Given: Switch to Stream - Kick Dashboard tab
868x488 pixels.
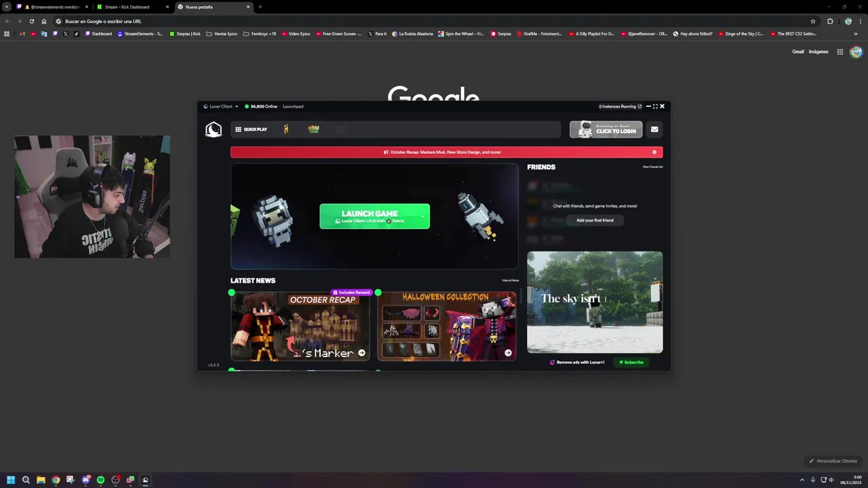Looking at the screenshot, I should pos(133,7).
